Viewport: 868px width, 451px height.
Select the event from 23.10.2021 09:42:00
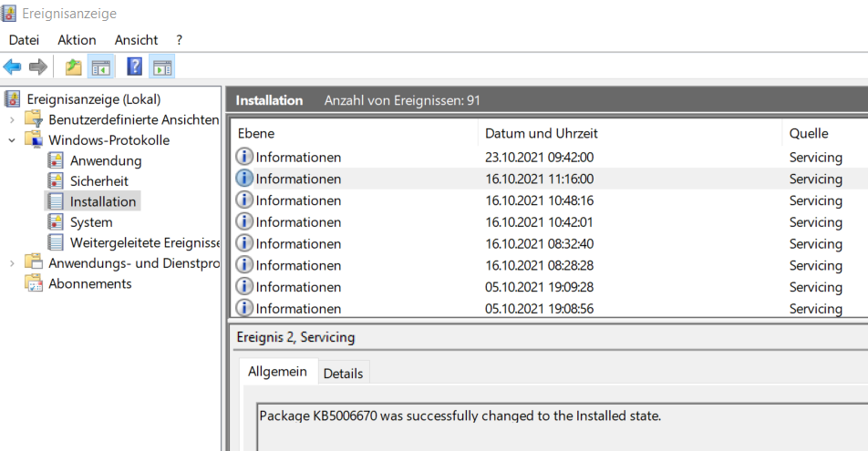(539, 157)
